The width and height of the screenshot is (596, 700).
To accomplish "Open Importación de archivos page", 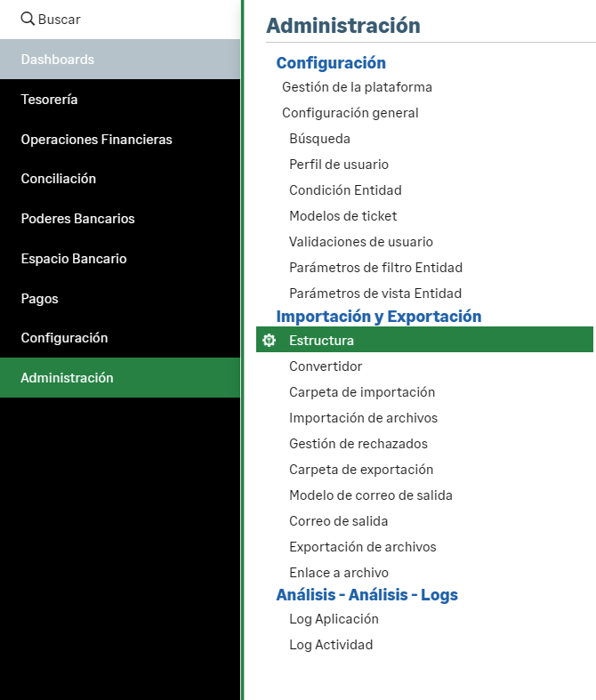I will [x=363, y=418].
